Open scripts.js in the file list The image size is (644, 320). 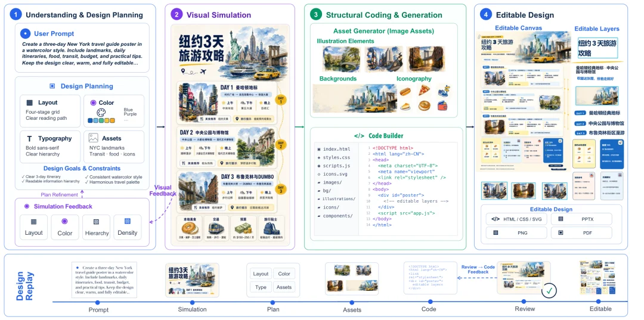click(333, 166)
